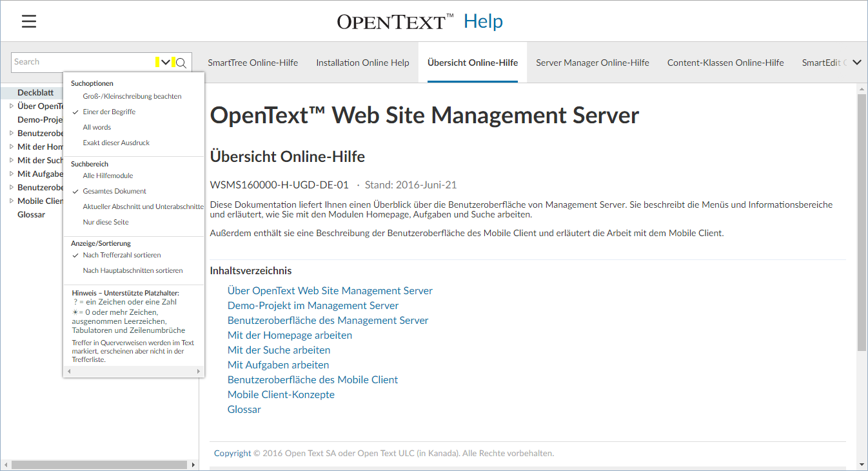Open the Installation Online Help tab

click(x=362, y=63)
